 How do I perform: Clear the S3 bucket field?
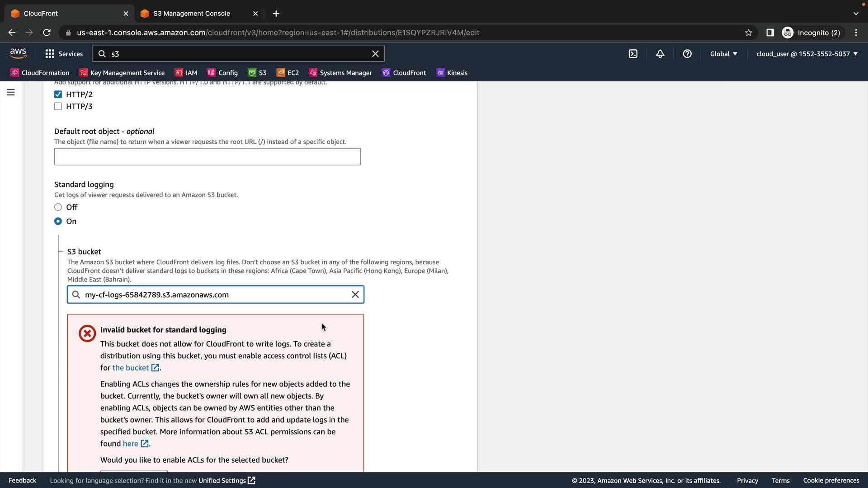pos(355,295)
